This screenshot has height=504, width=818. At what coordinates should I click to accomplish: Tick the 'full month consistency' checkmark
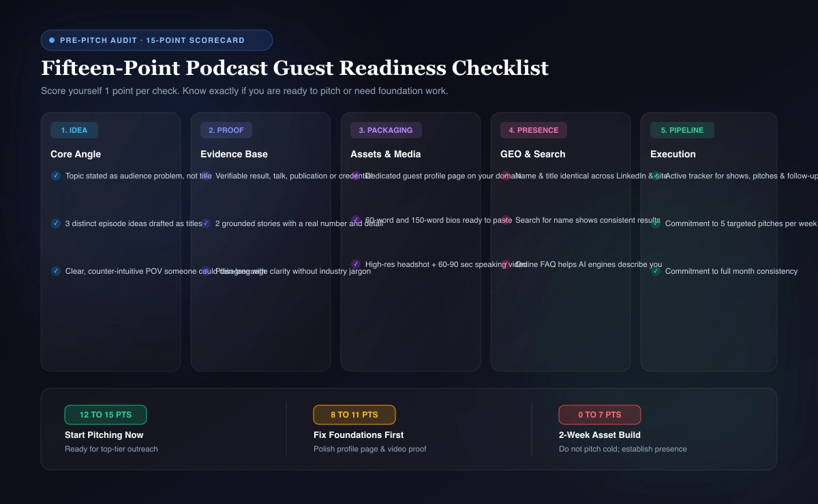(656, 271)
